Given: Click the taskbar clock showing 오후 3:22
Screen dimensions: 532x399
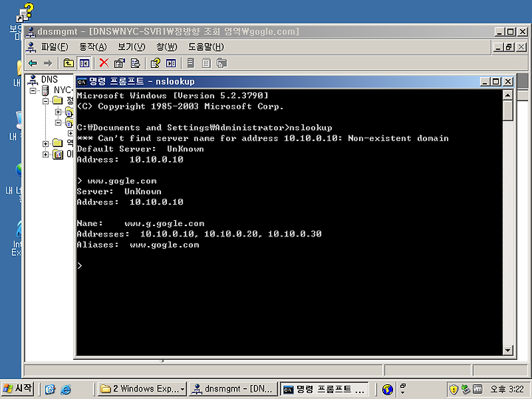Looking at the screenshot, I should [507, 389].
